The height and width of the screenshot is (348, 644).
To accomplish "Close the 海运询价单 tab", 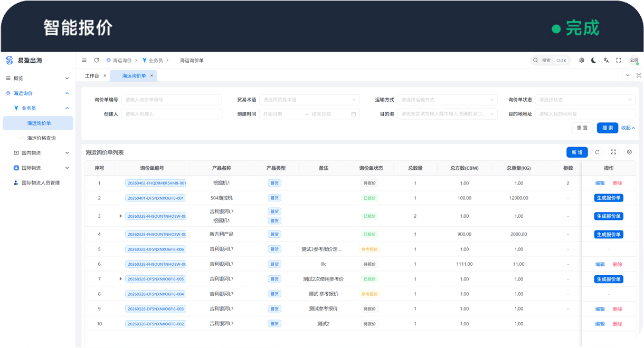I will pos(151,76).
